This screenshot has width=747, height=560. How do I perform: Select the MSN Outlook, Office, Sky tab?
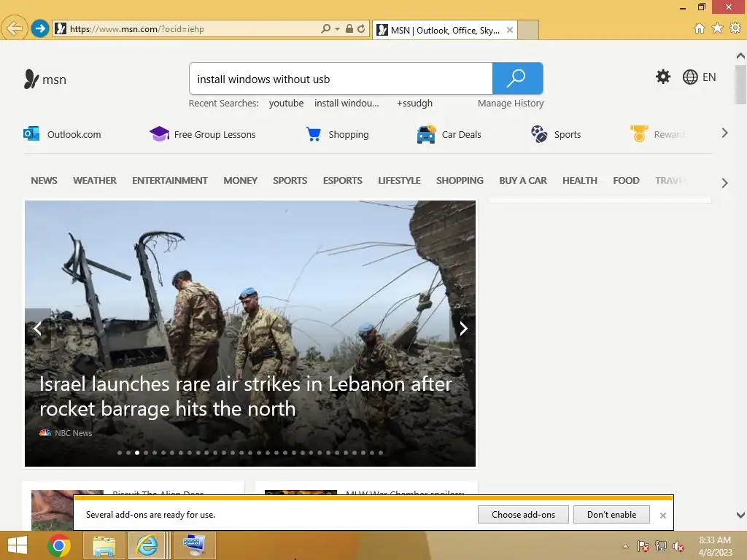[x=445, y=30]
